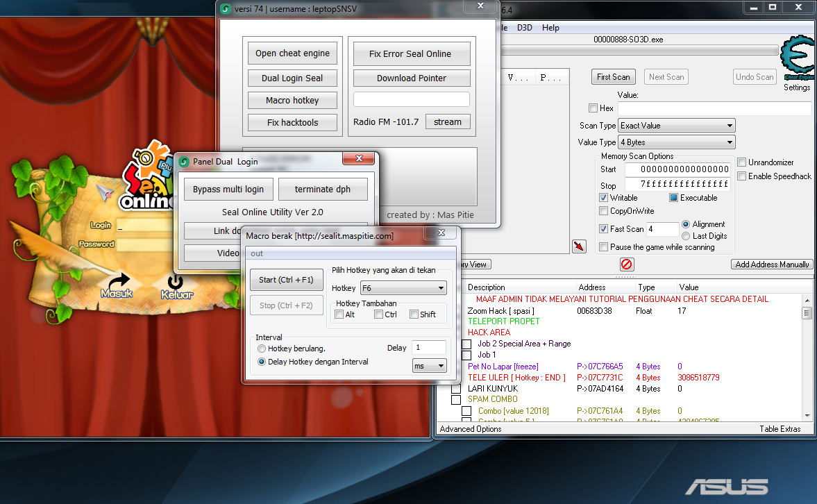Image resolution: width=817 pixels, height=504 pixels.
Task: Toggle the Writable checkbox
Action: click(603, 198)
